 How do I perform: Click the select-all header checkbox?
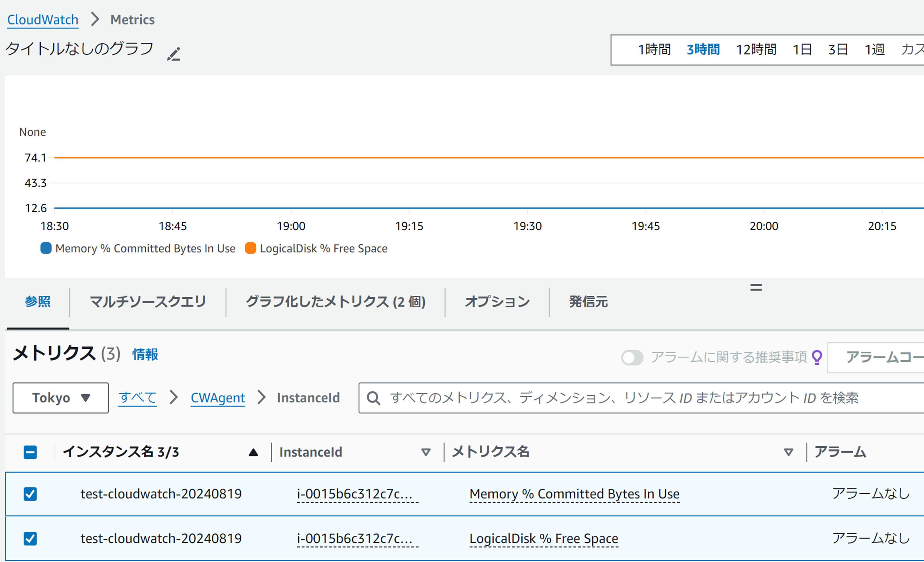30,453
